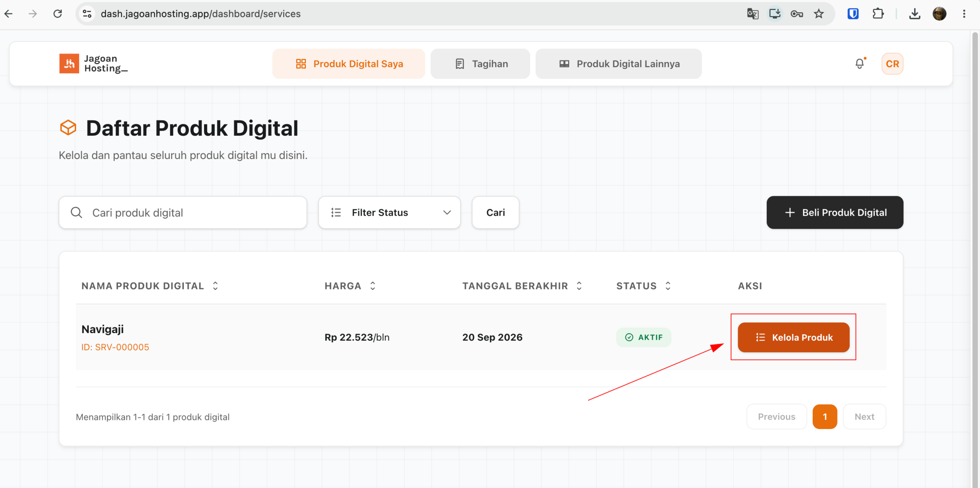Show browser downloads
980x488 pixels.
pos(915,14)
